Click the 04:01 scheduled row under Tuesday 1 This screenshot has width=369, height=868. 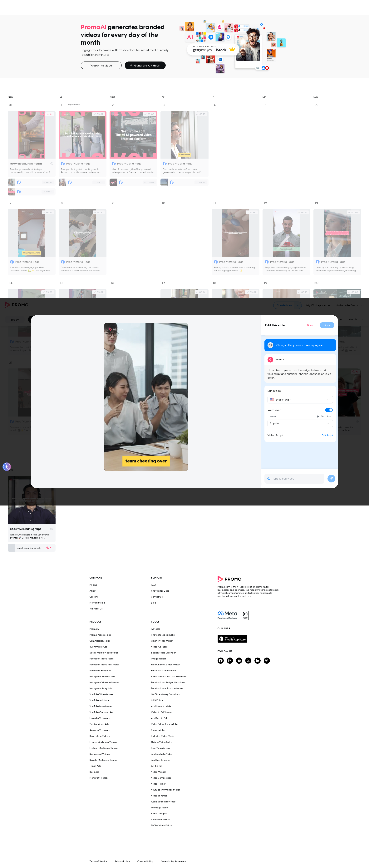(x=83, y=182)
